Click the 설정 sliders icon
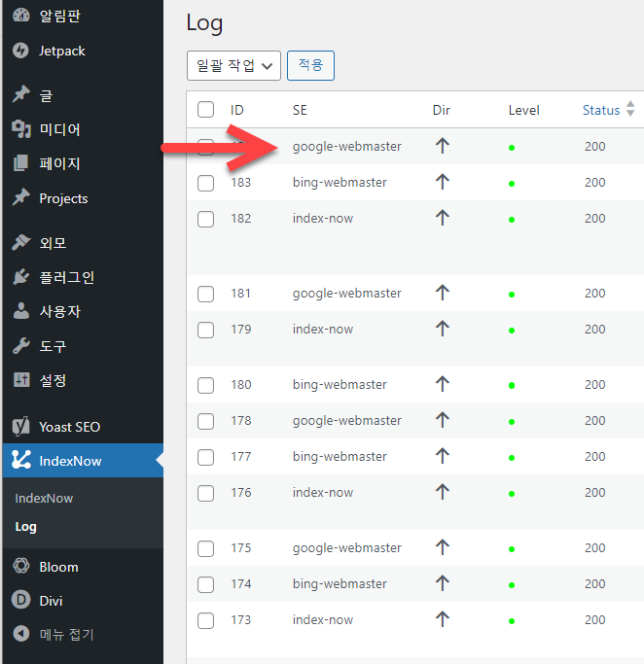 [x=20, y=380]
